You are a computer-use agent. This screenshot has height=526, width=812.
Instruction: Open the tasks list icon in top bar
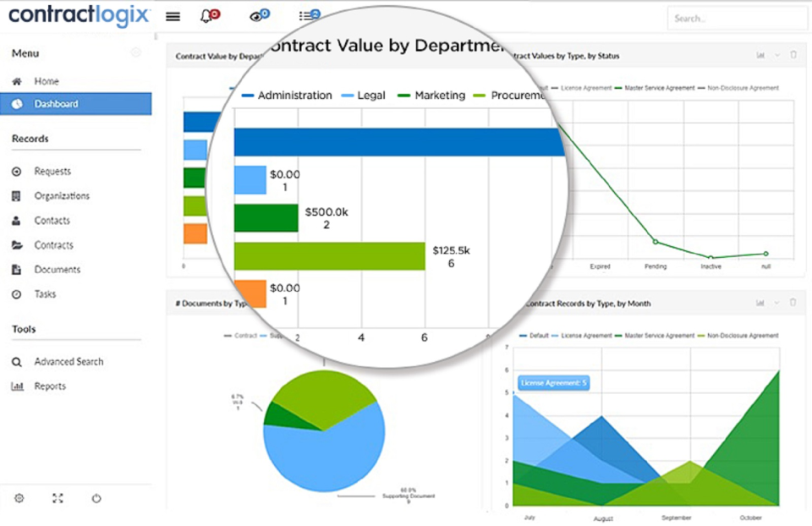pos(308,14)
